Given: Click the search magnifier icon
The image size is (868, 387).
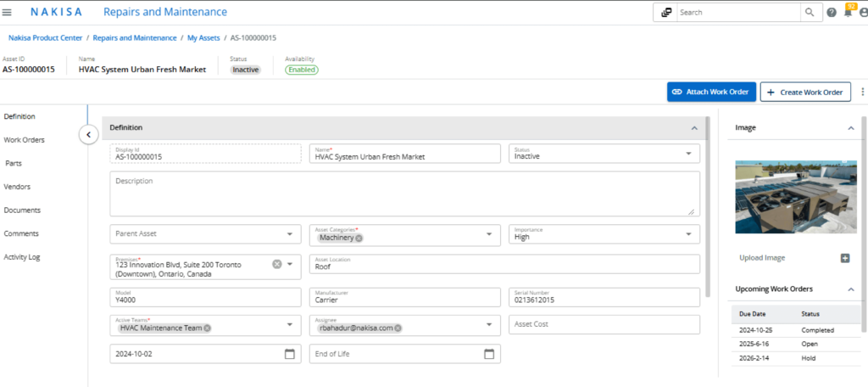Looking at the screenshot, I should [810, 13].
